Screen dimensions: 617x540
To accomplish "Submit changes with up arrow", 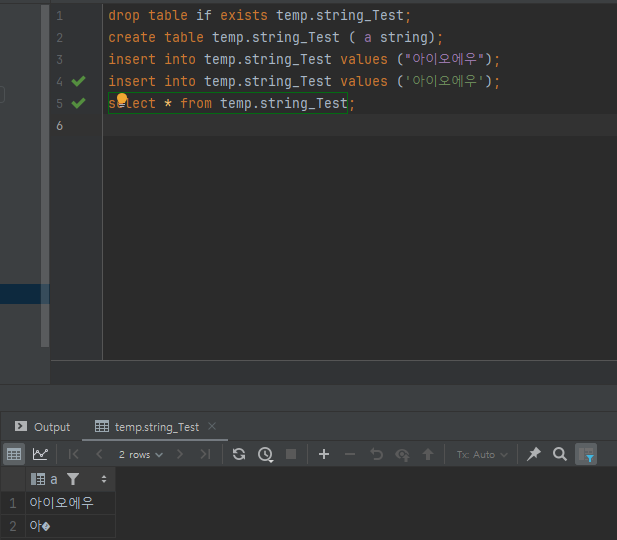I will [x=428, y=454].
